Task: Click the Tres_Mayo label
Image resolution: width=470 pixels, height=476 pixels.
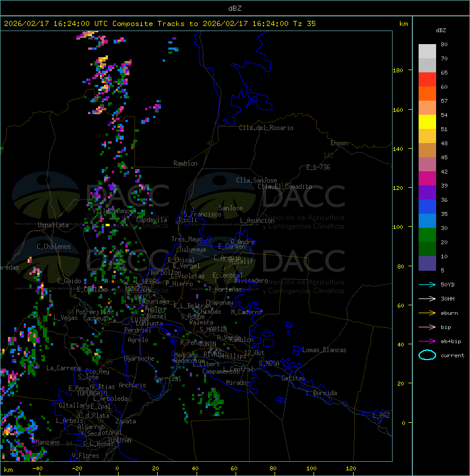Action: coord(186,239)
